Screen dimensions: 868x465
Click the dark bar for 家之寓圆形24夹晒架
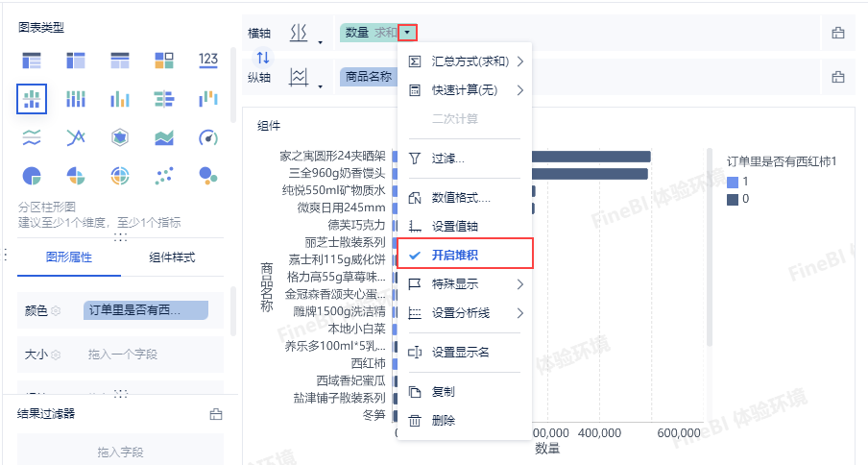pos(591,157)
